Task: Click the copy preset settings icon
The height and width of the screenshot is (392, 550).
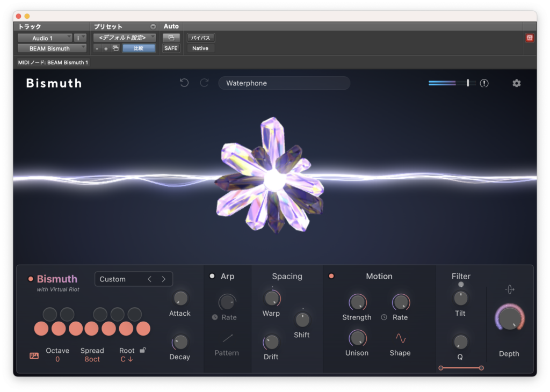Action: click(x=115, y=48)
